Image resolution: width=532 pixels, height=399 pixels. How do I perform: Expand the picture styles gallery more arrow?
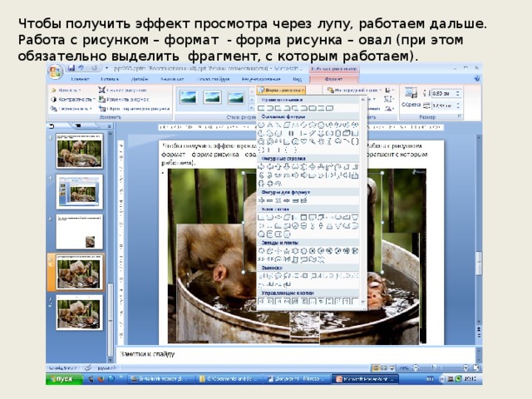click(251, 108)
